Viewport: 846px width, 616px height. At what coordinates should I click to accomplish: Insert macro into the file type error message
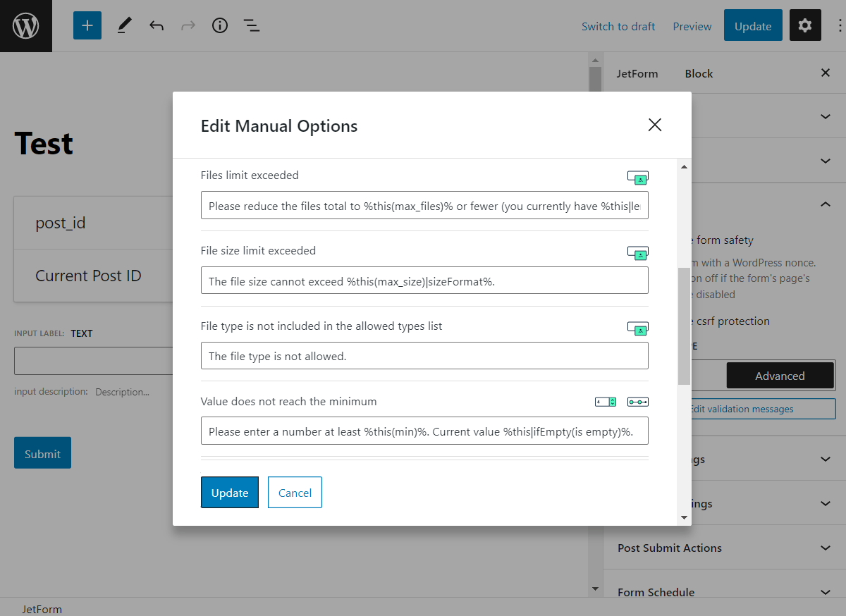click(637, 328)
